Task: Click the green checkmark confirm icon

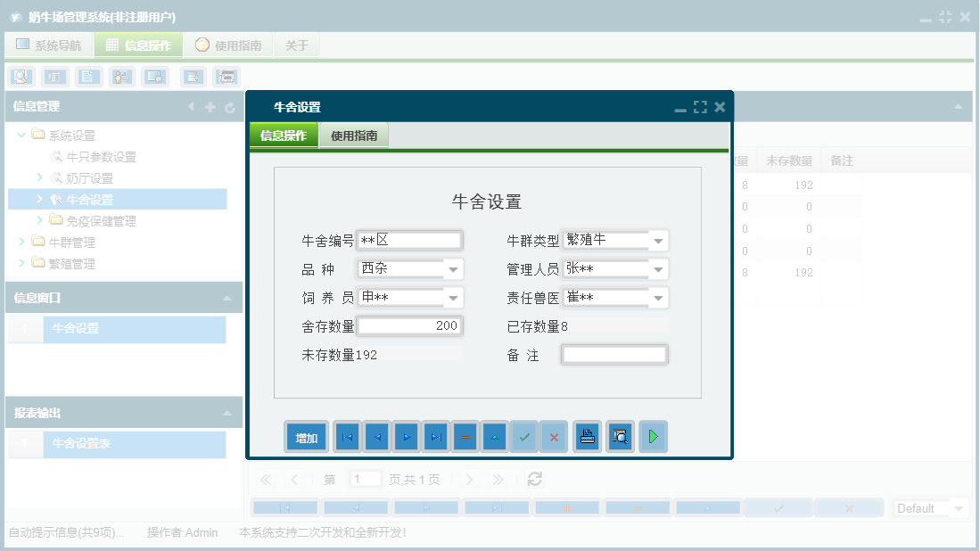Action: (524, 436)
